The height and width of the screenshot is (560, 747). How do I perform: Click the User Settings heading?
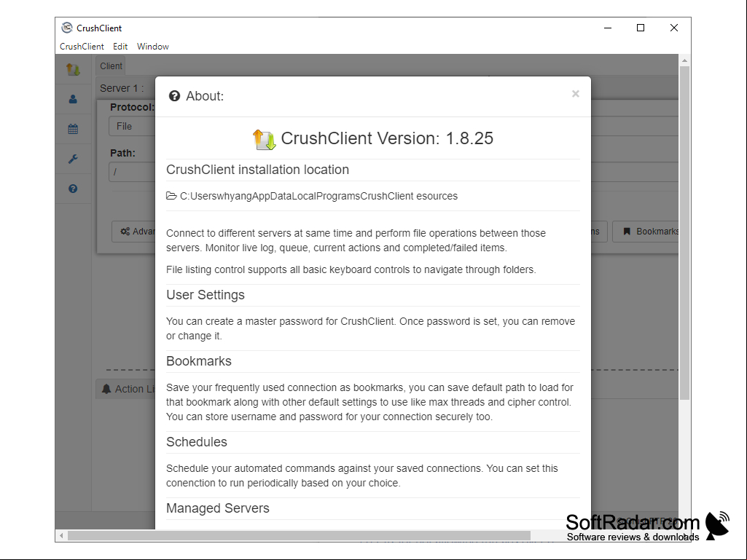[206, 295]
